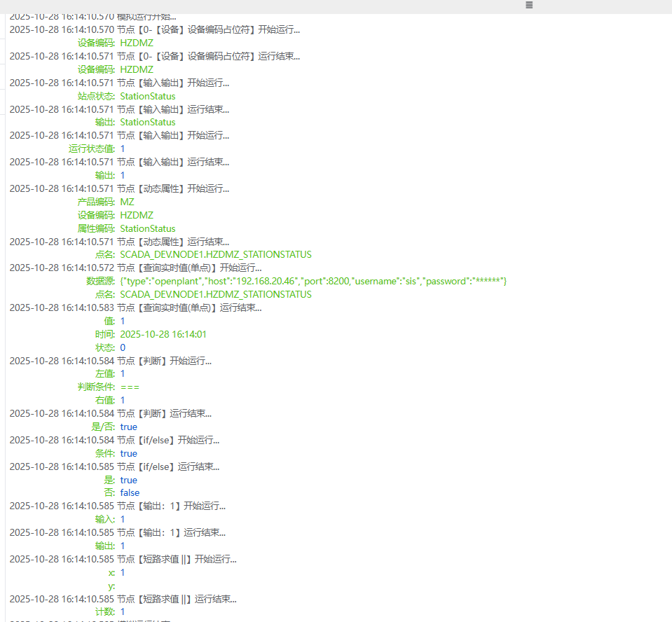The width and height of the screenshot is (672, 622).
Task: Click the 输出：1 node 开始运行 log line
Action: click(x=117, y=506)
